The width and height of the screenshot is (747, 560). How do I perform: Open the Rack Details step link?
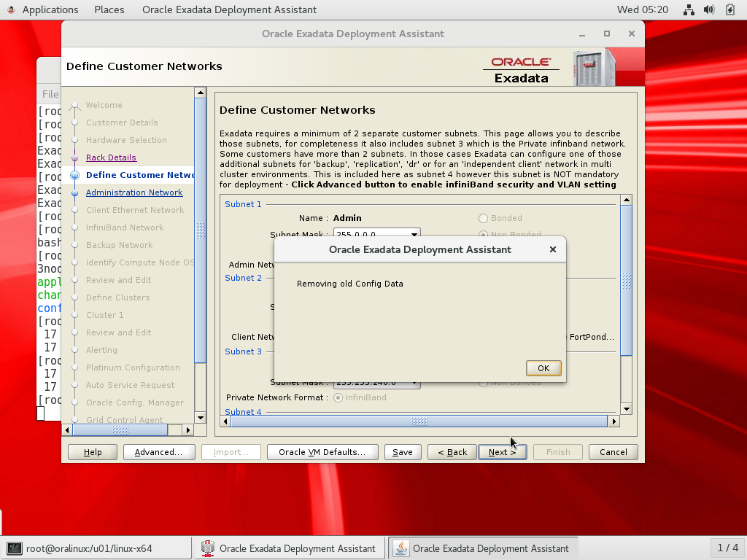111,157
